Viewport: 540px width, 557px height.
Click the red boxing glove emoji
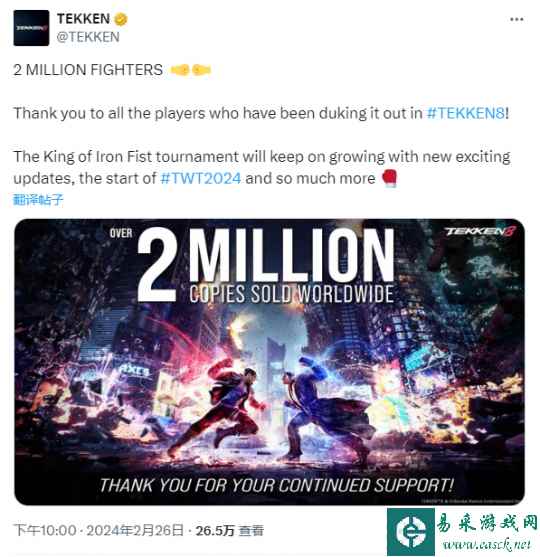pyautogui.click(x=389, y=178)
